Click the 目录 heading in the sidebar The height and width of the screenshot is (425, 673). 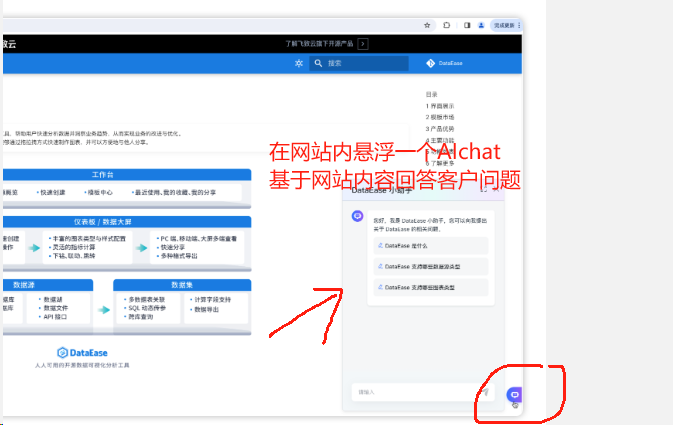coord(431,94)
